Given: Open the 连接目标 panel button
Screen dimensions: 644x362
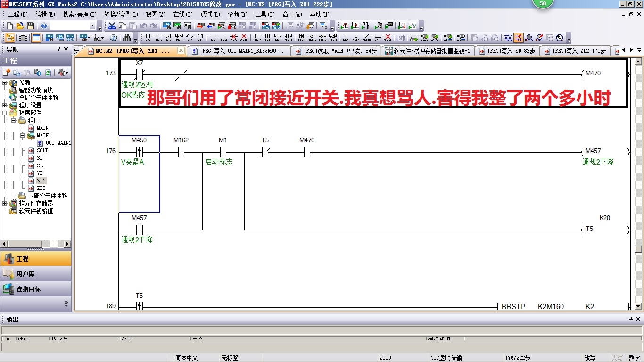Looking at the screenshot, I should (28, 289).
